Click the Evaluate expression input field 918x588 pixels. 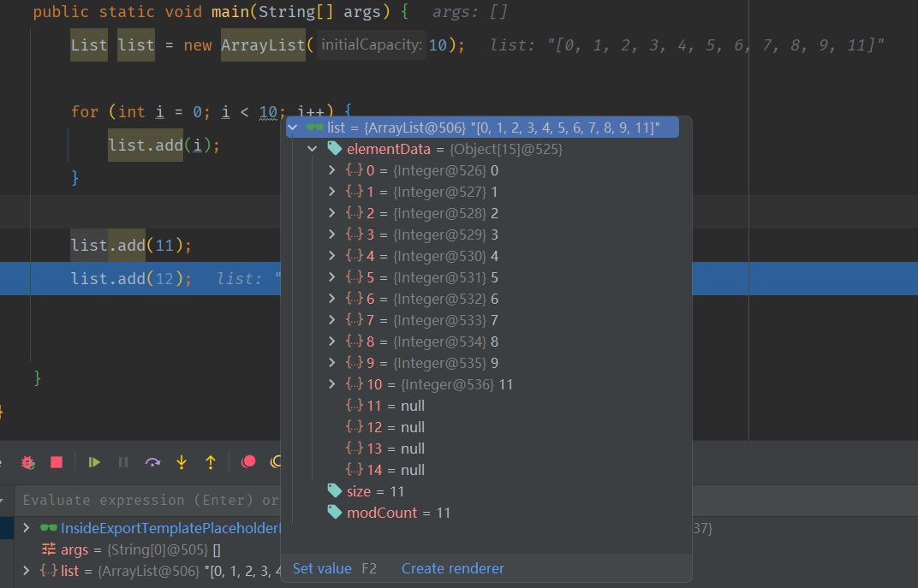click(x=150, y=500)
